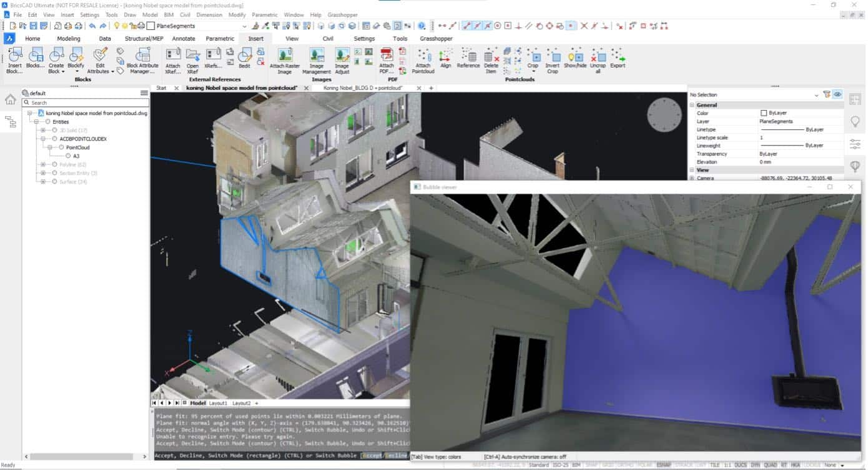Click Accept in the command line
This screenshot has height=471, width=868.
[x=372, y=456]
